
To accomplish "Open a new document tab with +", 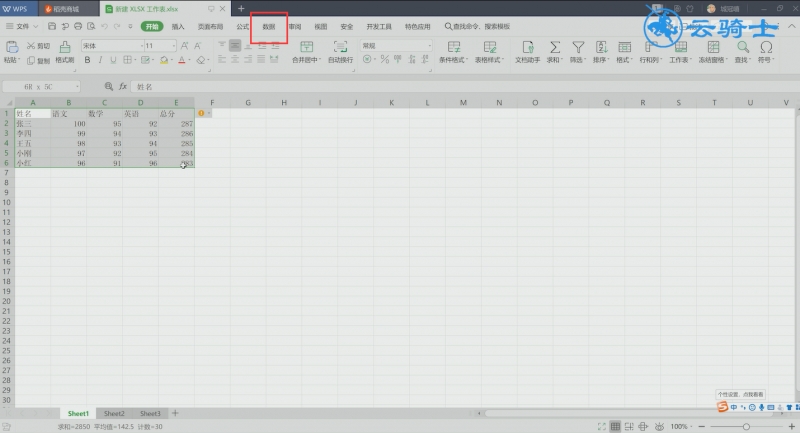I will pos(241,9).
